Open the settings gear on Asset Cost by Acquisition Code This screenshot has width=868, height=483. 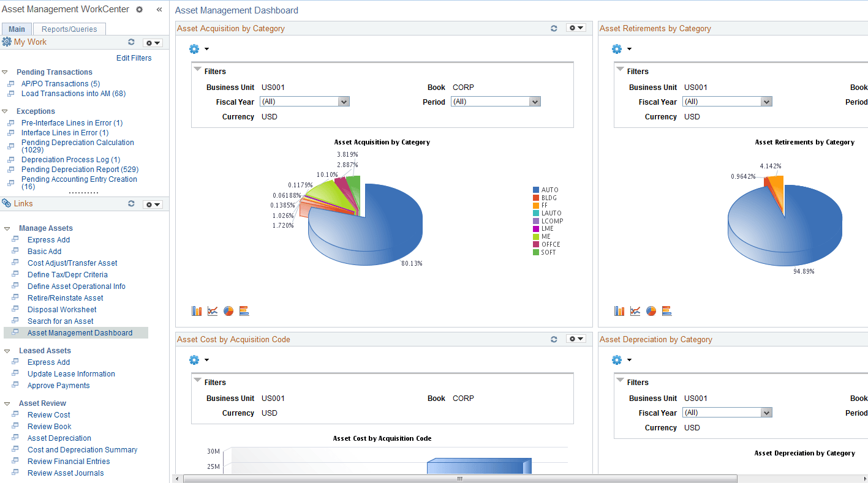575,339
